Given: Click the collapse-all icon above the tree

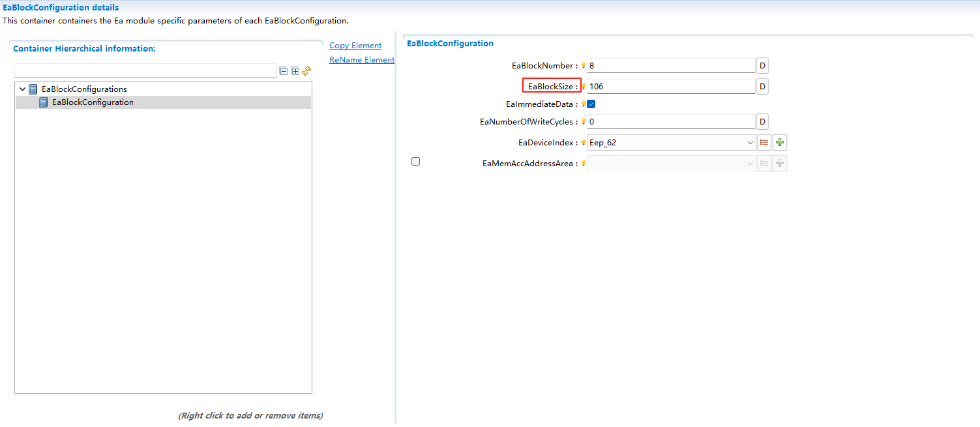Looking at the screenshot, I should pyautogui.click(x=284, y=71).
